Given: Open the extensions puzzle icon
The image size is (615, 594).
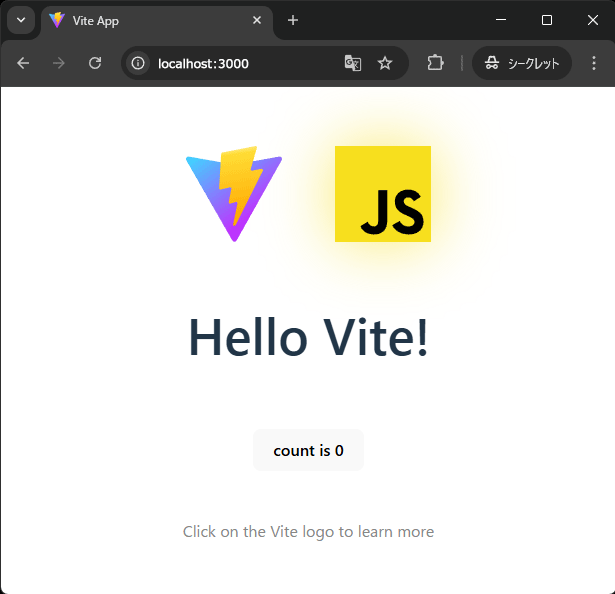Looking at the screenshot, I should pos(435,63).
